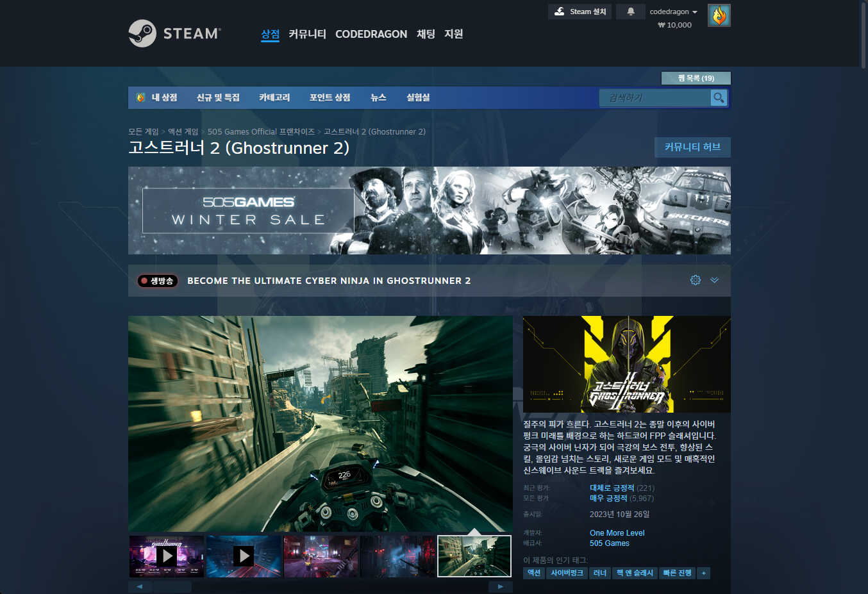Click the Steam 설치 button
The height and width of the screenshot is (594, 868).
[580, 12]
